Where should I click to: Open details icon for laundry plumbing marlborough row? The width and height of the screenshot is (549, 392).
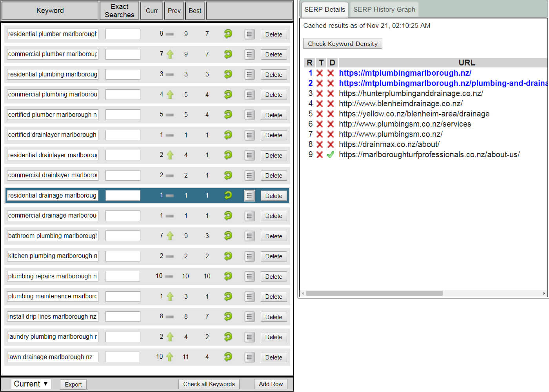point(249,337)
